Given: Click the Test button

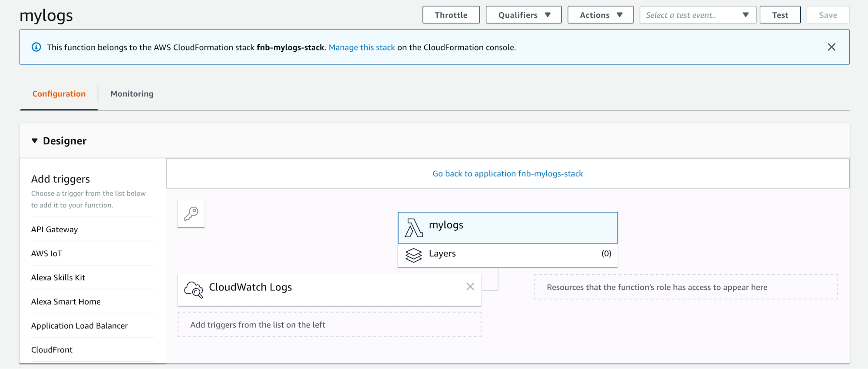Looking at the screenshot, I should (x=780, y=15).
